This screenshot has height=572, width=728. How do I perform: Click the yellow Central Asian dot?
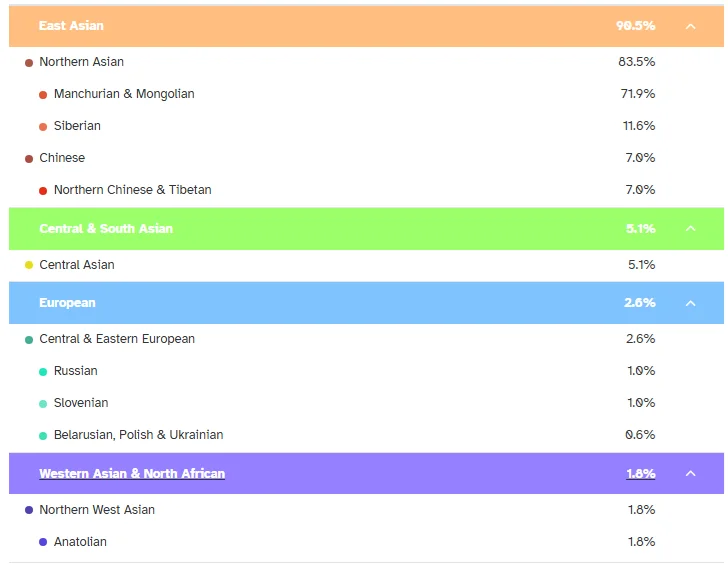(29, 265)
